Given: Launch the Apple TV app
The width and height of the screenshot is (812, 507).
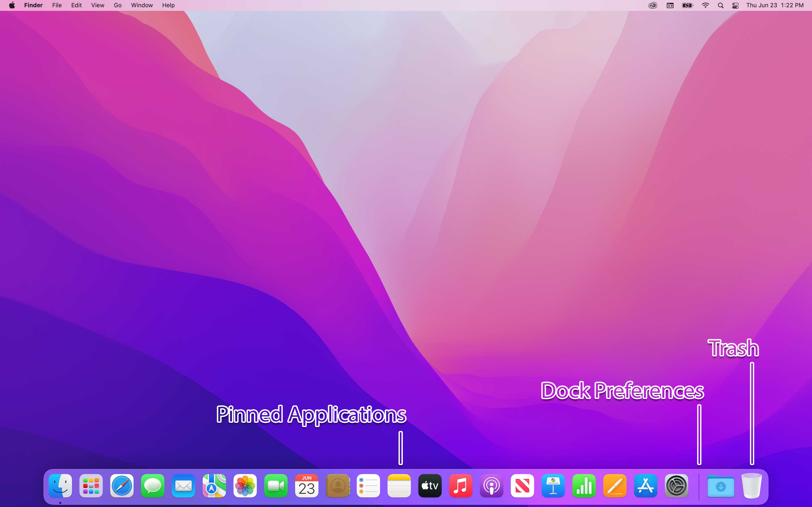Looking at the screenshot, I should coord(430,485).
